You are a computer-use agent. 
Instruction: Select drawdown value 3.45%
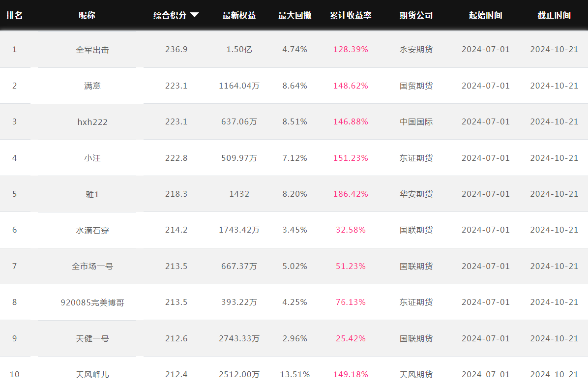[295, 230]
